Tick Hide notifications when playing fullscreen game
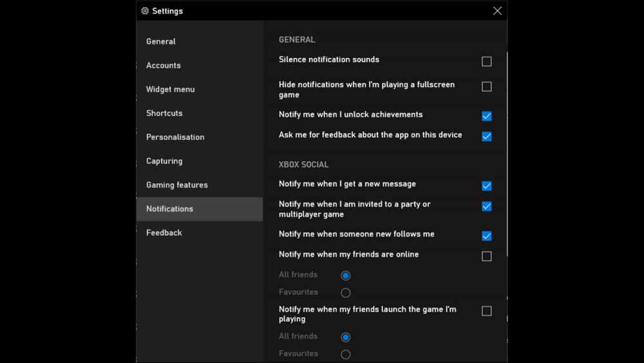644x363 pixels. pyautogui.click(x=487, y=87)
